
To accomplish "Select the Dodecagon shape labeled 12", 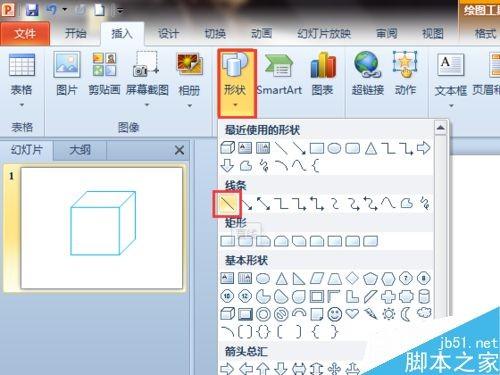I will pos(245,296).
